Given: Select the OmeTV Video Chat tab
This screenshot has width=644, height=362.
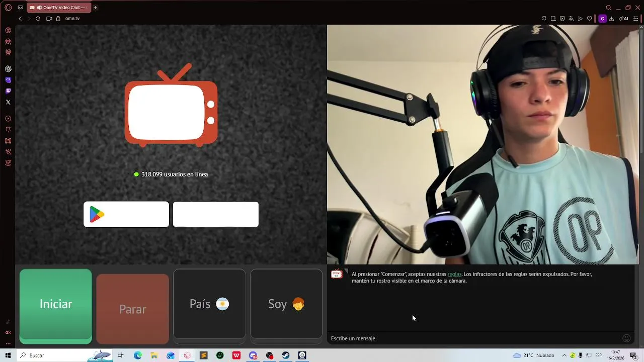Looking at the screenshot, I should (x=59, y=8).
